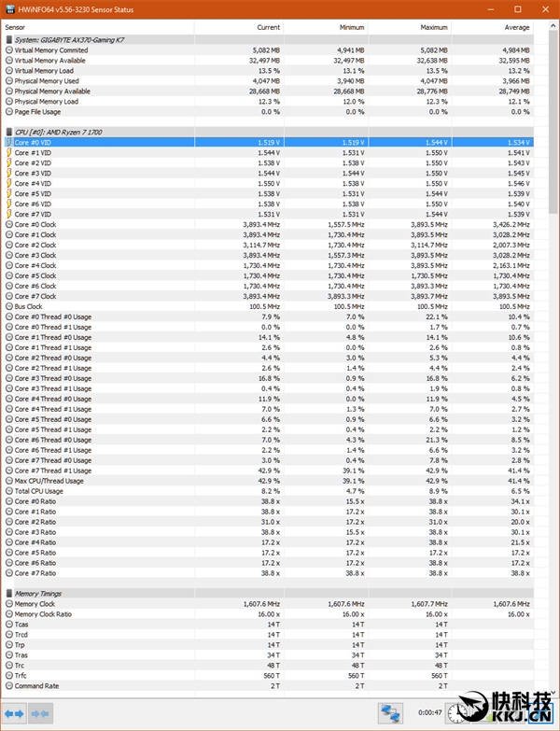The height and width of the screenshot is (731, 560).
Task: Click the HWiNFO64 title bar app icon
Action: click(10, 9)
